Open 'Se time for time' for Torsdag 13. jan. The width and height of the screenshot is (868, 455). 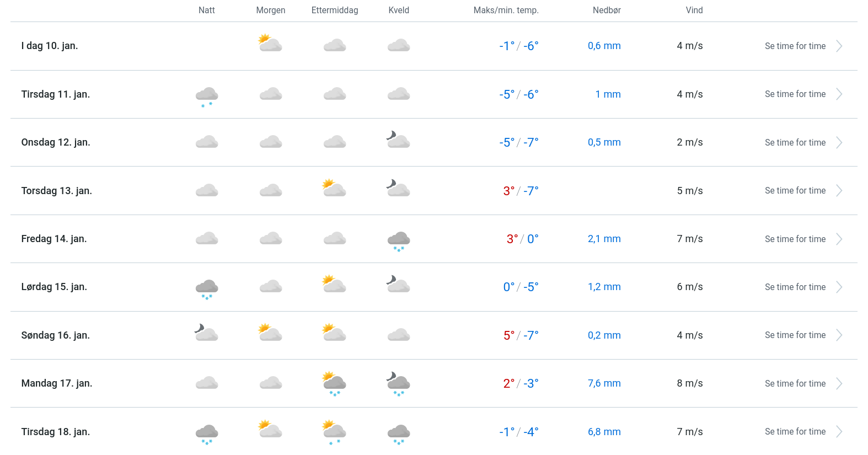tap(795, 191)
